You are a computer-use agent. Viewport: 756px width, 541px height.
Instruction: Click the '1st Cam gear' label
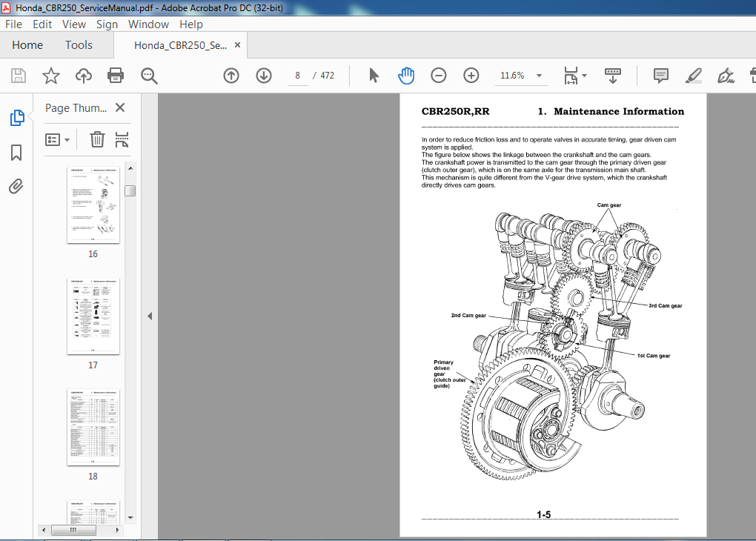[654, 356]
